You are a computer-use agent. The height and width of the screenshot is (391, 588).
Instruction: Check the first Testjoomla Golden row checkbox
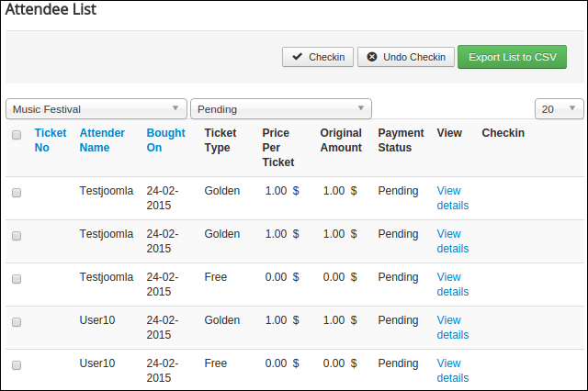pyautogui.click(x=17, y=193)
